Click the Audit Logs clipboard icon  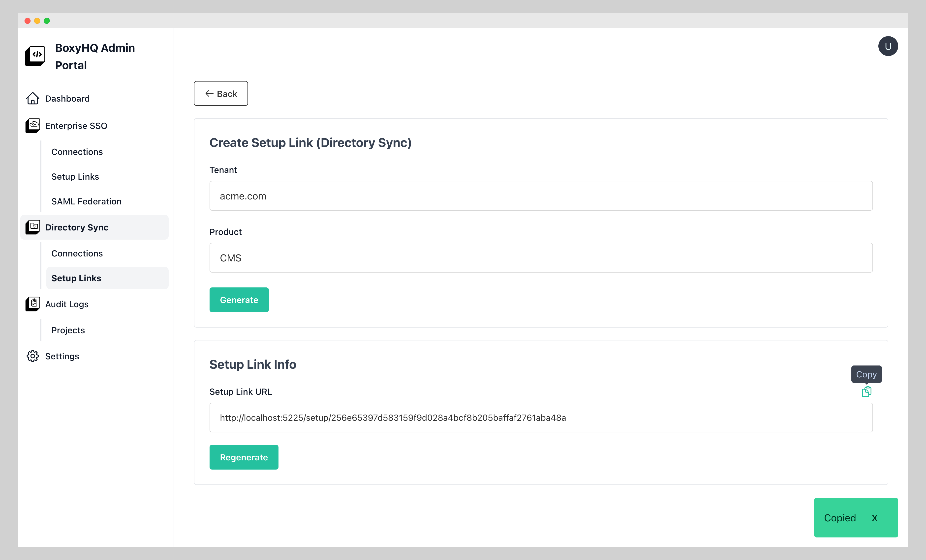pos(33,304)
